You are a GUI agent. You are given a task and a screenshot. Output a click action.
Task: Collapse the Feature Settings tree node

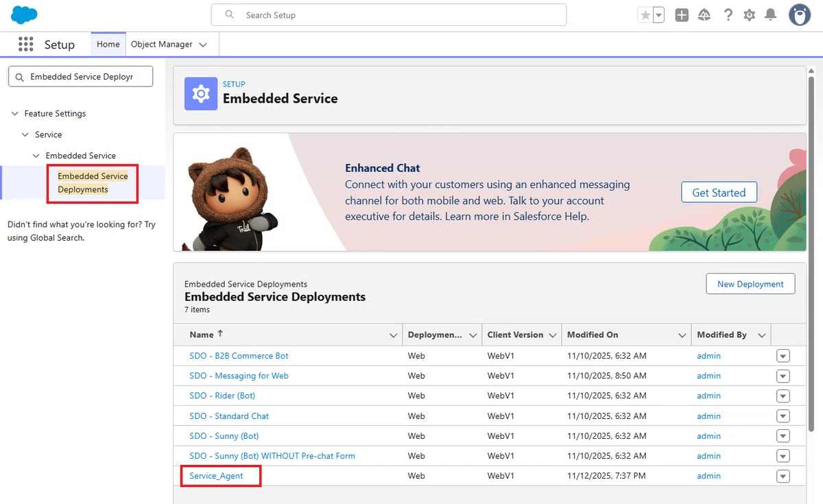15,114
